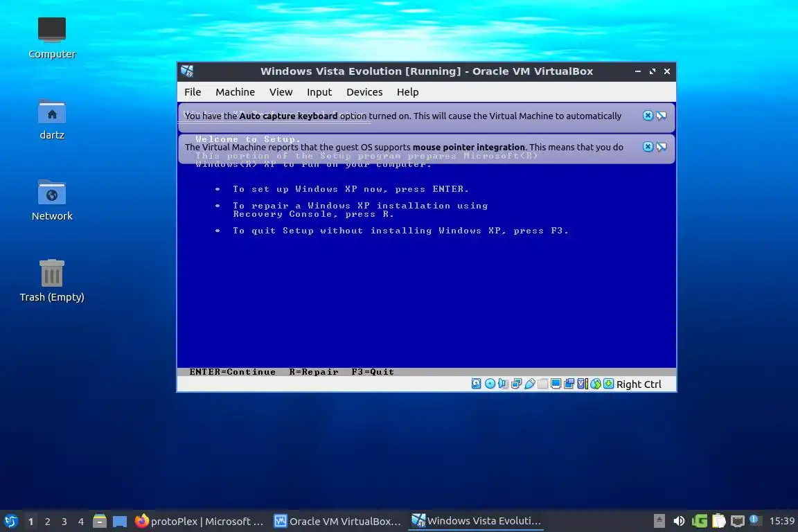Maximize the VirtualBox VM window

click(653, 71)
